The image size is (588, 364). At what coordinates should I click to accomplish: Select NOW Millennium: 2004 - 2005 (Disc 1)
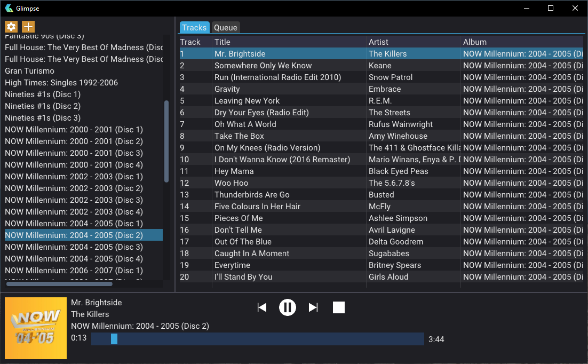click(x=84, y=224)
